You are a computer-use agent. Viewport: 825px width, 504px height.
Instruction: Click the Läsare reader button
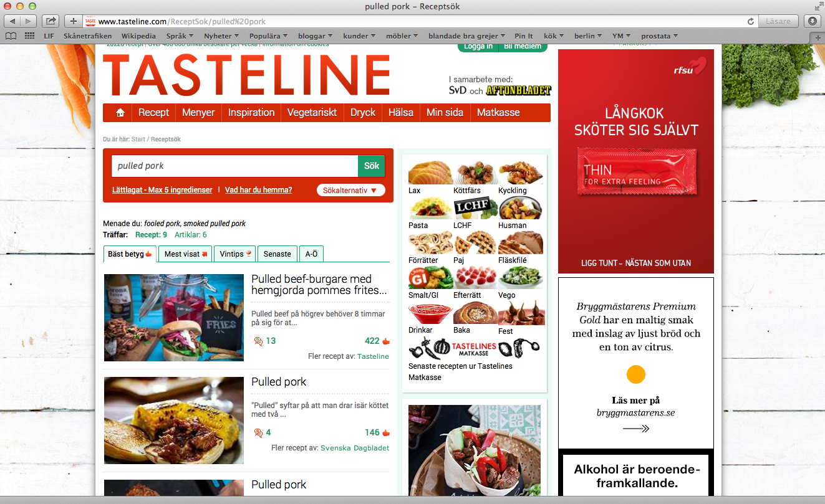779,21
